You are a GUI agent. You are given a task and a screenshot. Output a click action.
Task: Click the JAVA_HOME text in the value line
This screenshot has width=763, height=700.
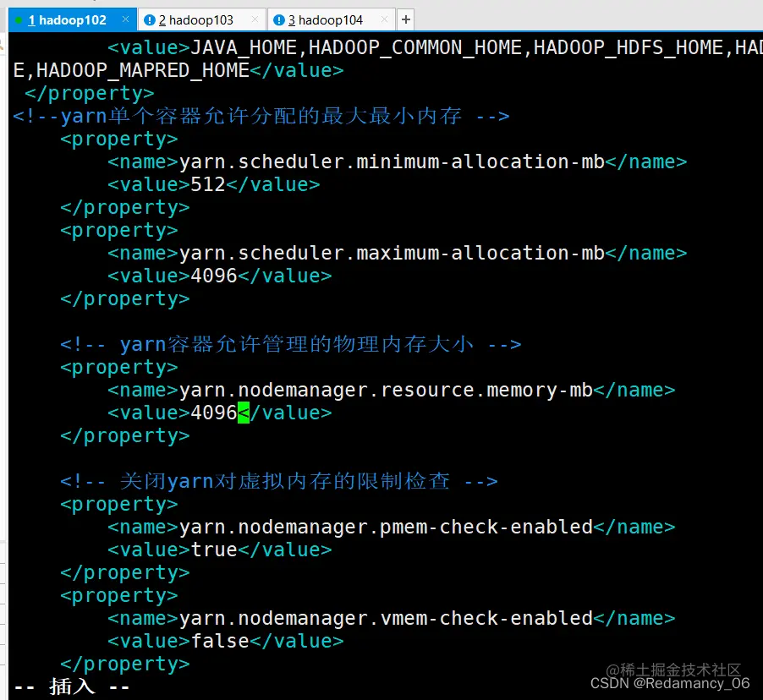coord(244,47)
